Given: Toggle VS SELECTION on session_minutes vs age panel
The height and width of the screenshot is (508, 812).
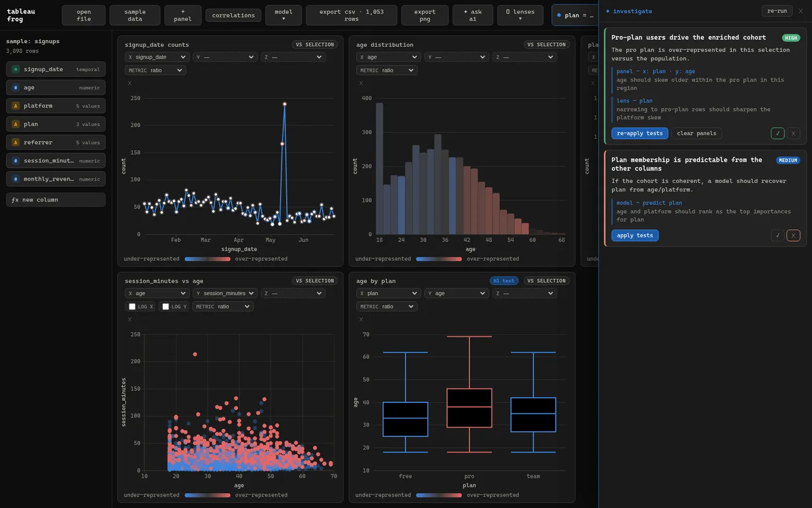Looking at the screenshot, I should [x=315, y=281].
